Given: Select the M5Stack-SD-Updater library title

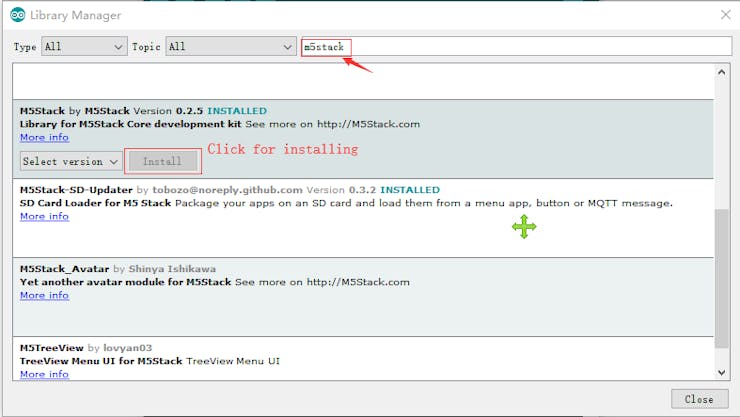Looking at the screenshot, I should pos(76,190).
